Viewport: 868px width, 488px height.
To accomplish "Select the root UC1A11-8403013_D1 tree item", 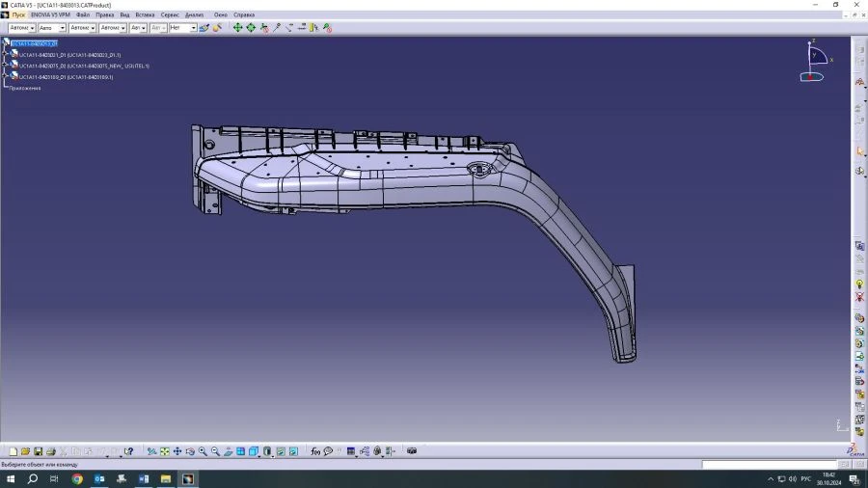I will coord(35,44).
